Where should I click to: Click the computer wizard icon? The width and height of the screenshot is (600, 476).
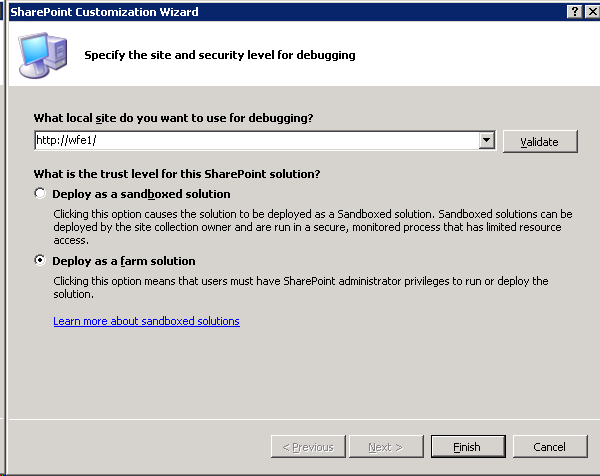[43, 55]
